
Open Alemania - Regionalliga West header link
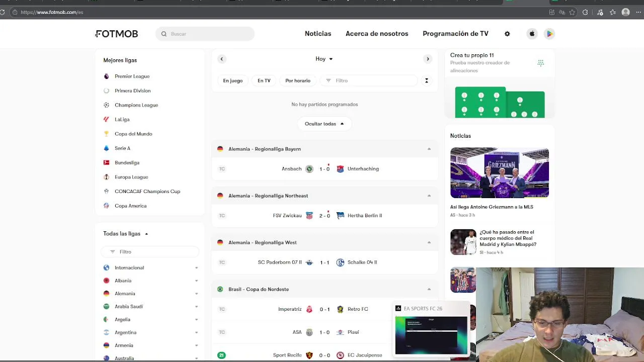click(x=263, y=242)
